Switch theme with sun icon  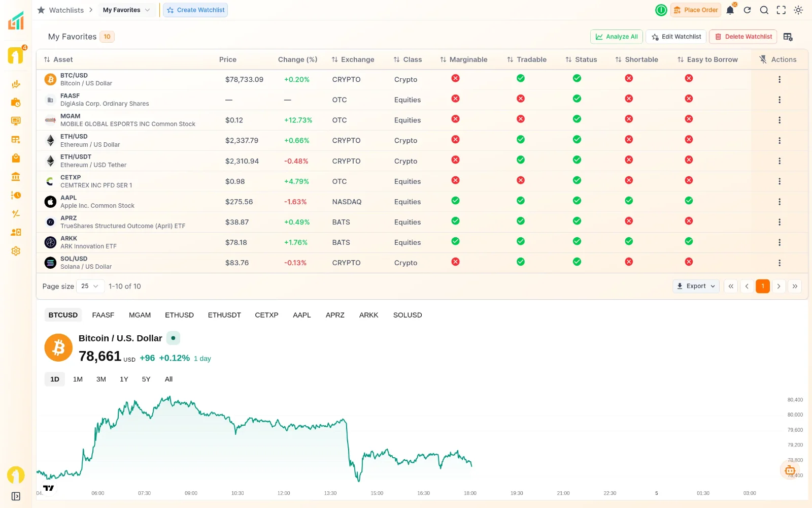[798, 10]
